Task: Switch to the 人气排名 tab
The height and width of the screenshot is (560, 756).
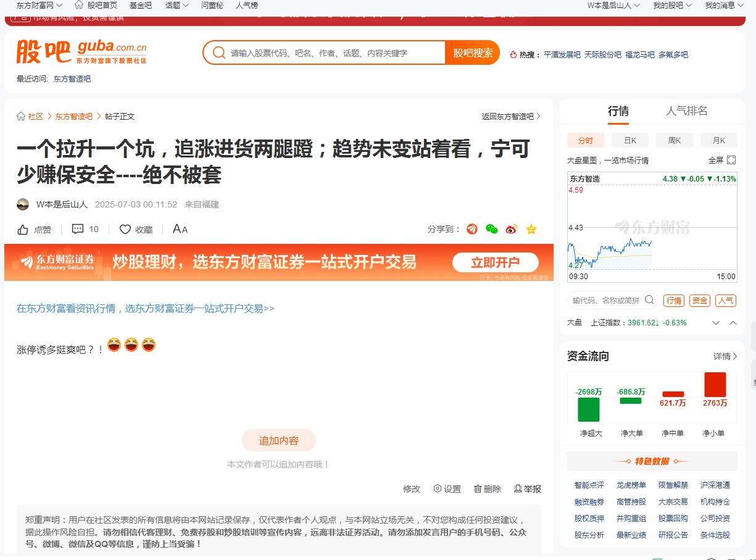Action: (687, 111)
